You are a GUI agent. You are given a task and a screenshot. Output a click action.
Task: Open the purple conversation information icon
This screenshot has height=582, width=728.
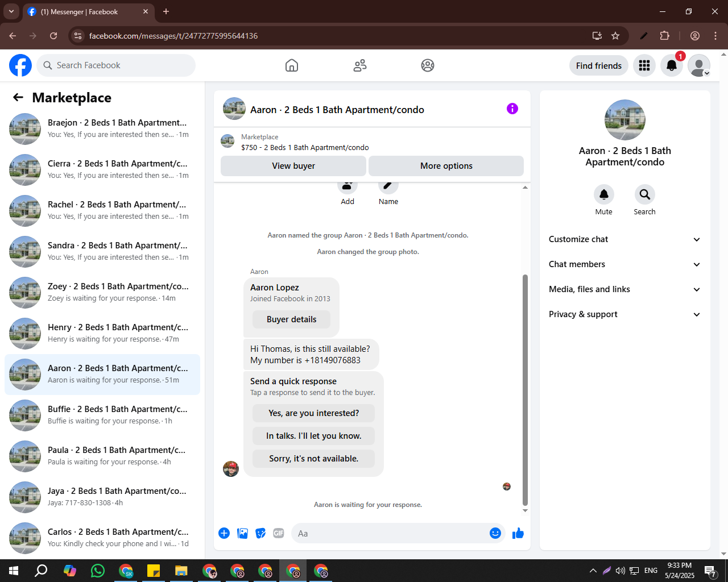(x=512, y=109)
